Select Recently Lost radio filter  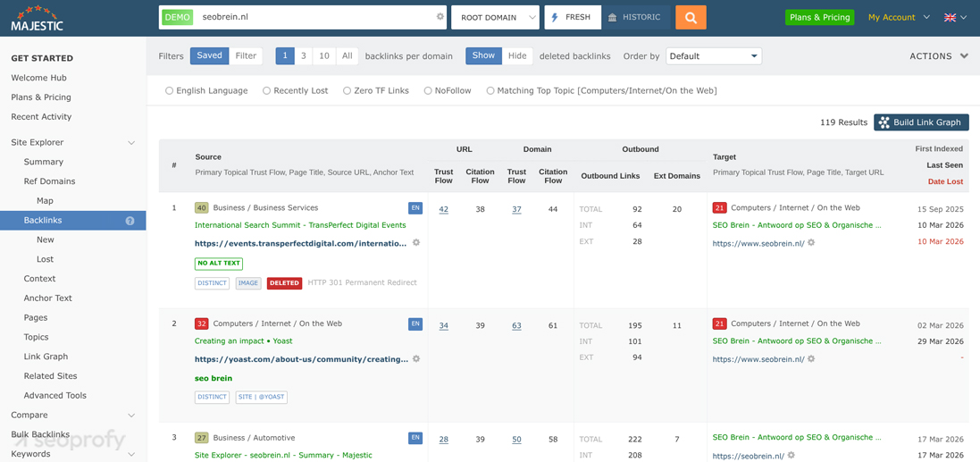click(266, 90)
